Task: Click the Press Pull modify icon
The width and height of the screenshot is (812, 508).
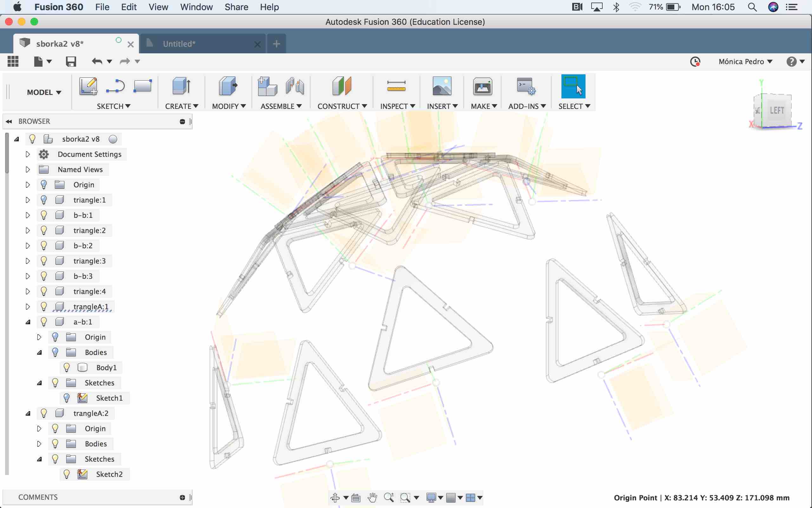Action: 228,86
